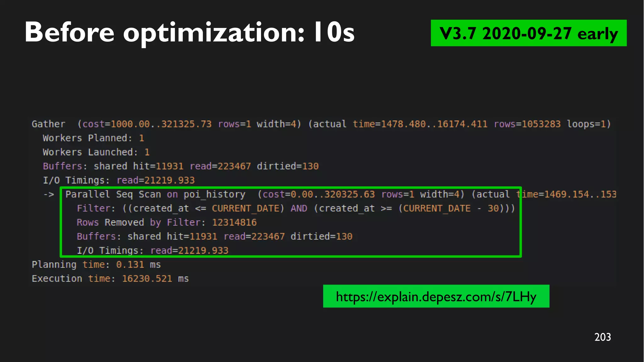Screen dimensions: 644x362
Task: Open the explain.depesz.com/s/7LHy link
Action: [436, 297]
